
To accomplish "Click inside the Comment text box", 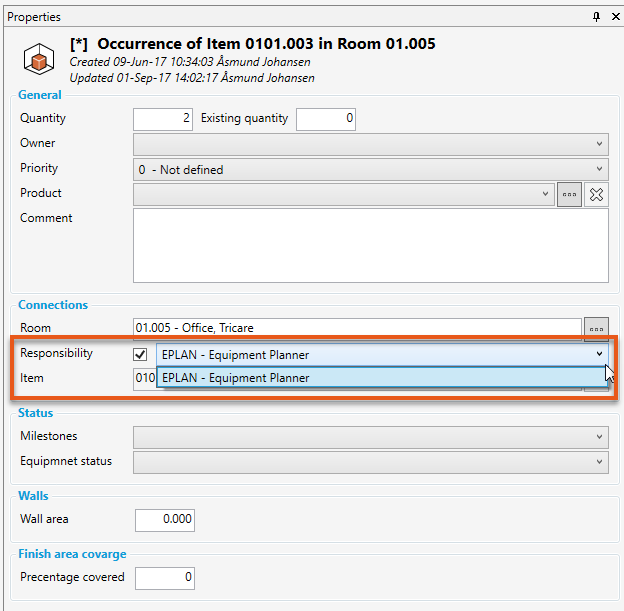I will 370,245.
